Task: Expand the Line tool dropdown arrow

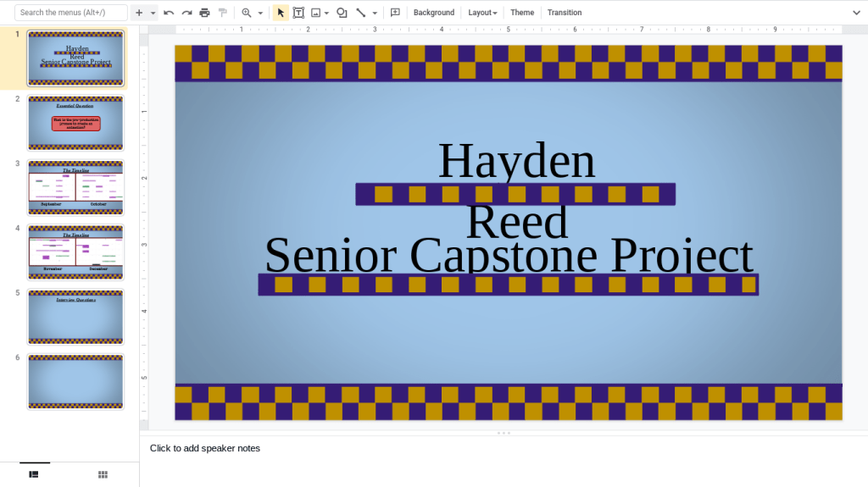Action: [x=375, y=13]
